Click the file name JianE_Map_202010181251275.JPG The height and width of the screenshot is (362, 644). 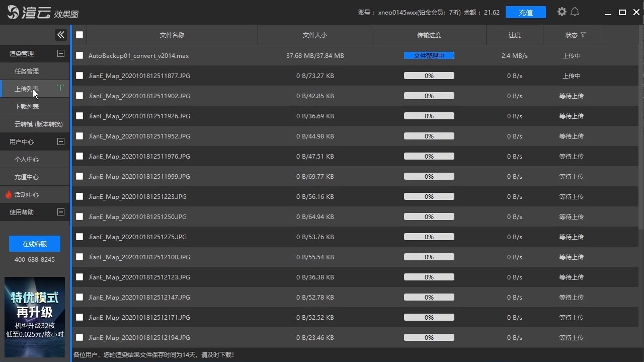click(x=137, y=237)
